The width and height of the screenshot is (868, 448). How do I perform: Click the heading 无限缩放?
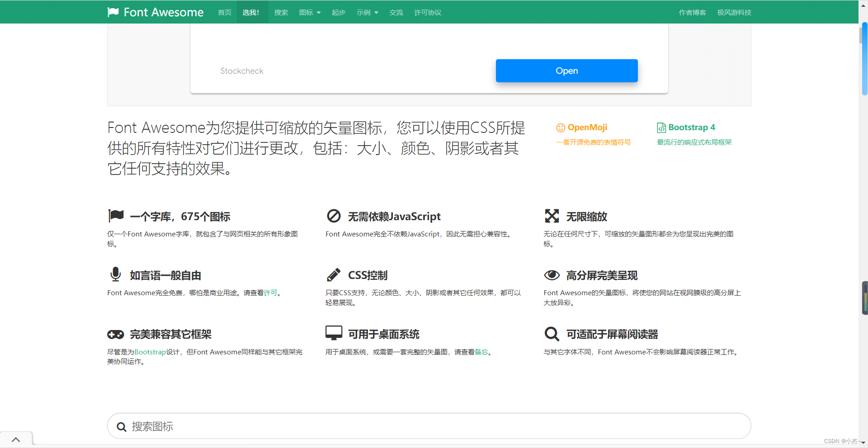coord(587,217)
